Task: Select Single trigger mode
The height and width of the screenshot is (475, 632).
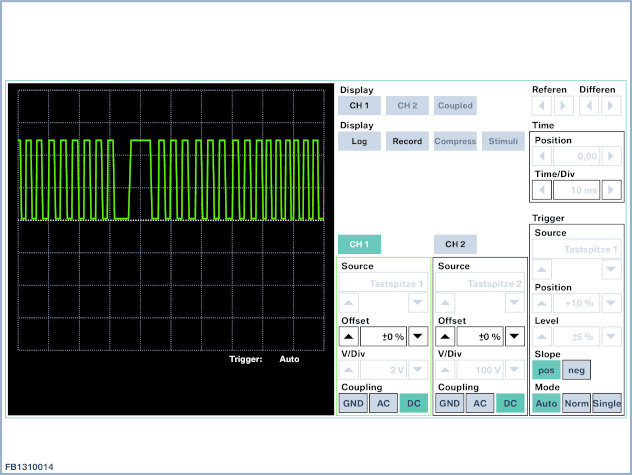Action: tap(607, 403)
